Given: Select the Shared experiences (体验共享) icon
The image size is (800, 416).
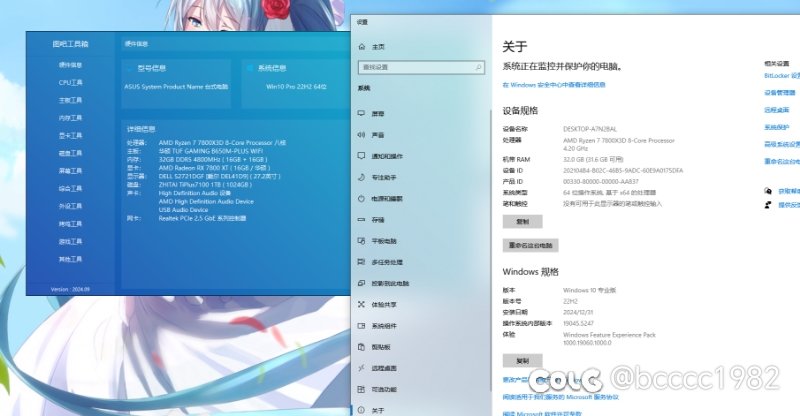Looking at the screenshot, I should pos(361,304).
